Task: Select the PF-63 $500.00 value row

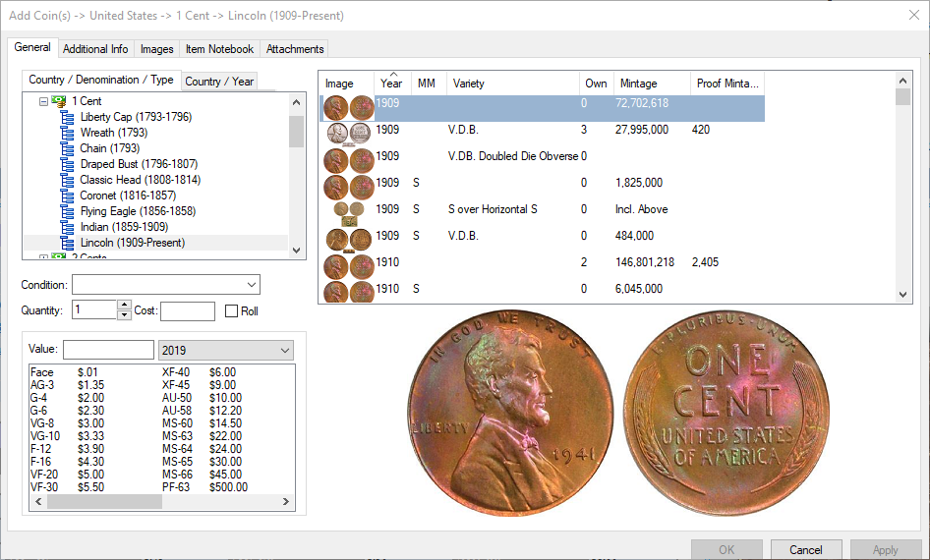Action: click(x=205, y=487)
